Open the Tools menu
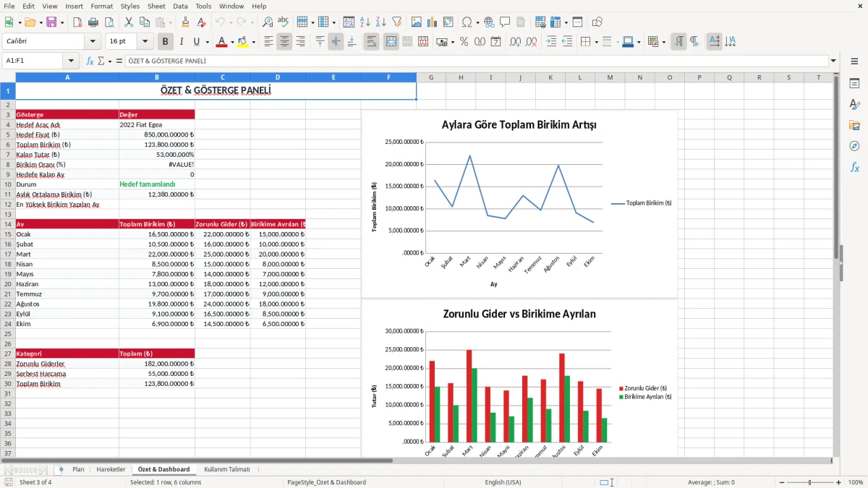Image resolution: width=868 pixels, height=488 pixels. point(203,6)
